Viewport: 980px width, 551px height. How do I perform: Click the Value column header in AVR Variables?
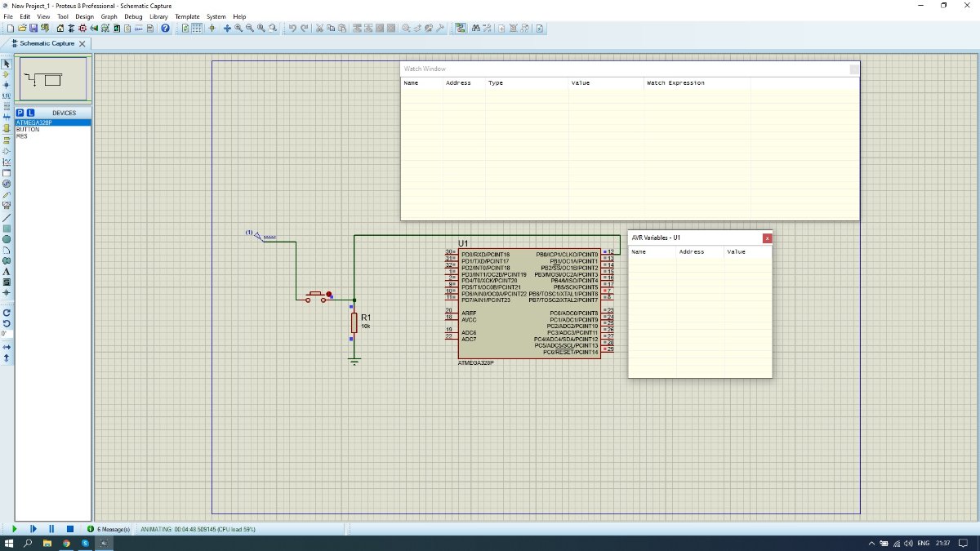click(x=736, y=251)
